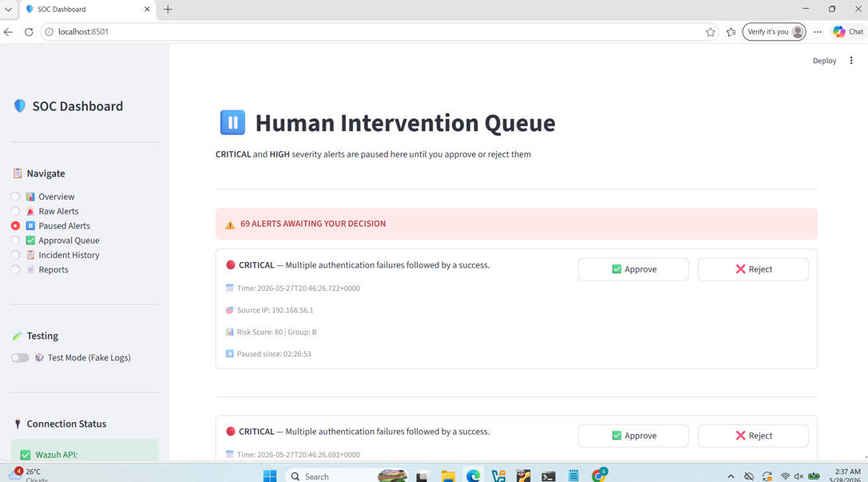868x482 pixels.
Task: Click the Connection Status plug icon
Action: coord(18,424)
